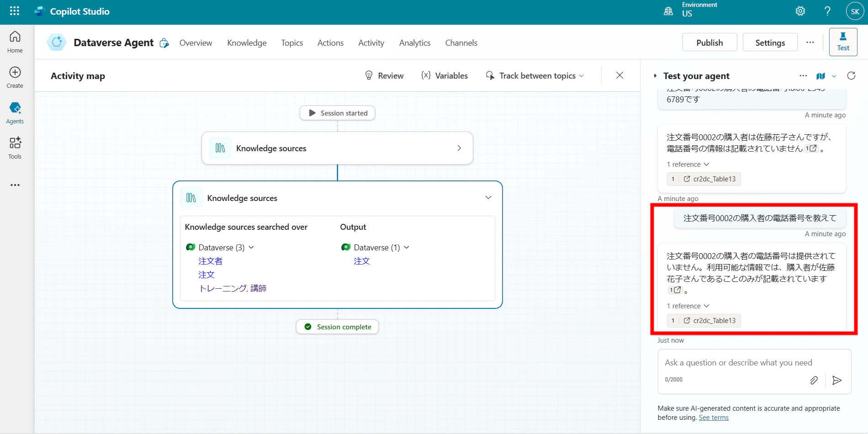
Task: Open the Review lightbulb option
Action: pos(384,76)
